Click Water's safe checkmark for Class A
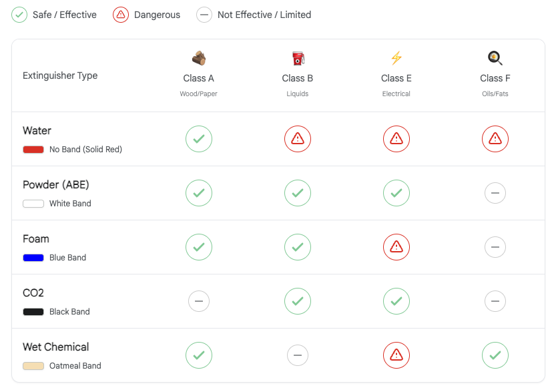556x392 pixels. (x=199, y=139)
